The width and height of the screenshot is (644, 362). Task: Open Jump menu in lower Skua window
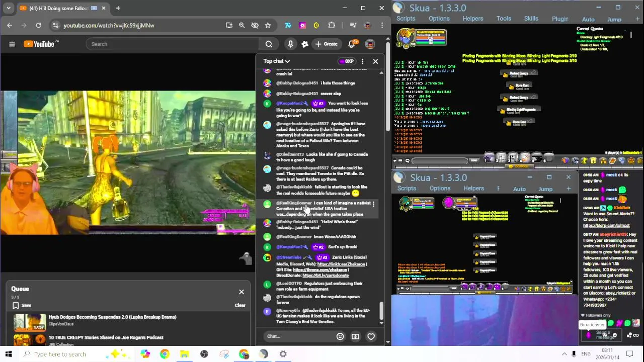point(545,189)
